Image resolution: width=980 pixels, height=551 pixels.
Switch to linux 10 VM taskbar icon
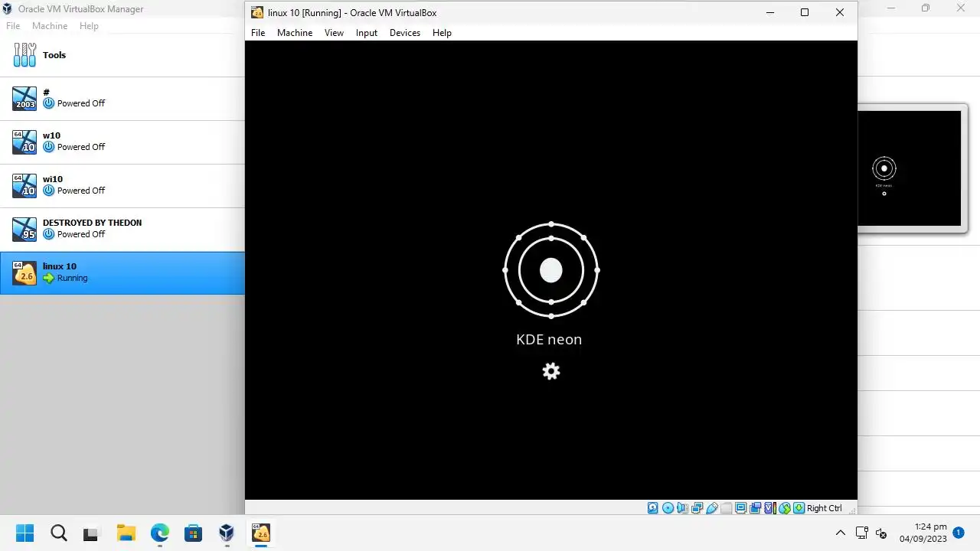coord(261,533)
